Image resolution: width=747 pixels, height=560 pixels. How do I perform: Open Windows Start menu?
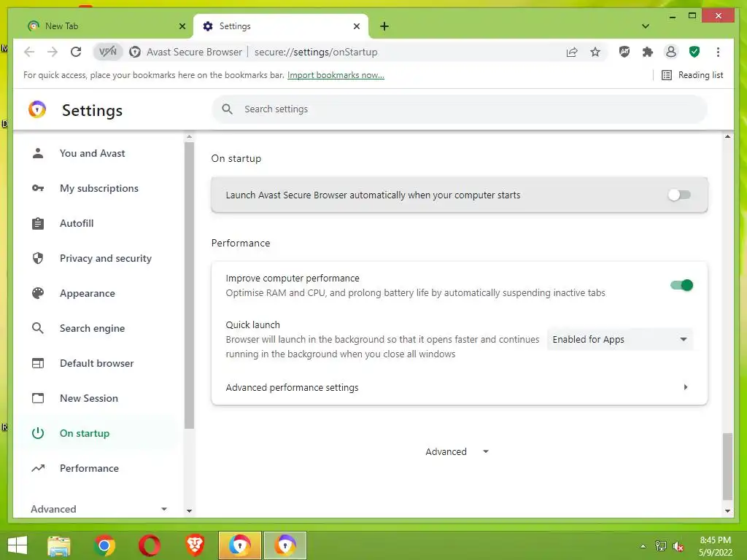point(18,545)
